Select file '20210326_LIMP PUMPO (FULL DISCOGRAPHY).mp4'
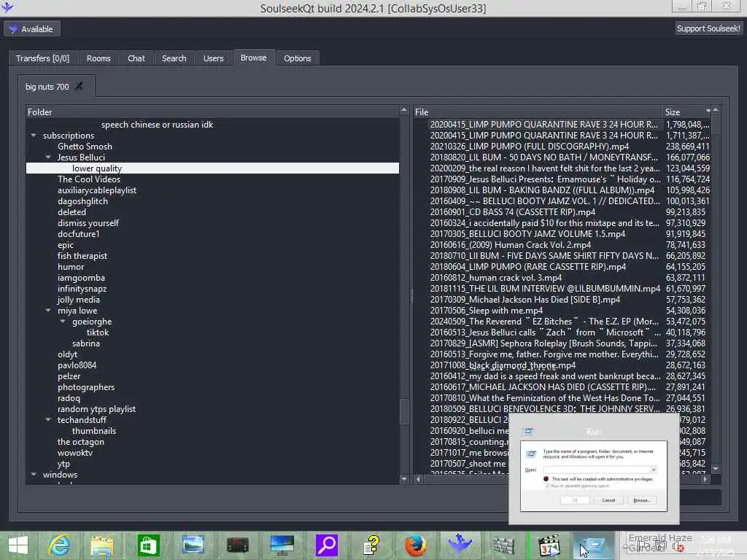The image size is (747, 560). [530, 146]
